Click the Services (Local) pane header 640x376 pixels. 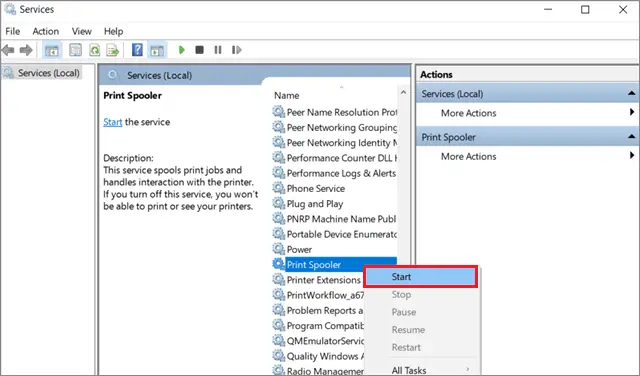tap(255, 75)
